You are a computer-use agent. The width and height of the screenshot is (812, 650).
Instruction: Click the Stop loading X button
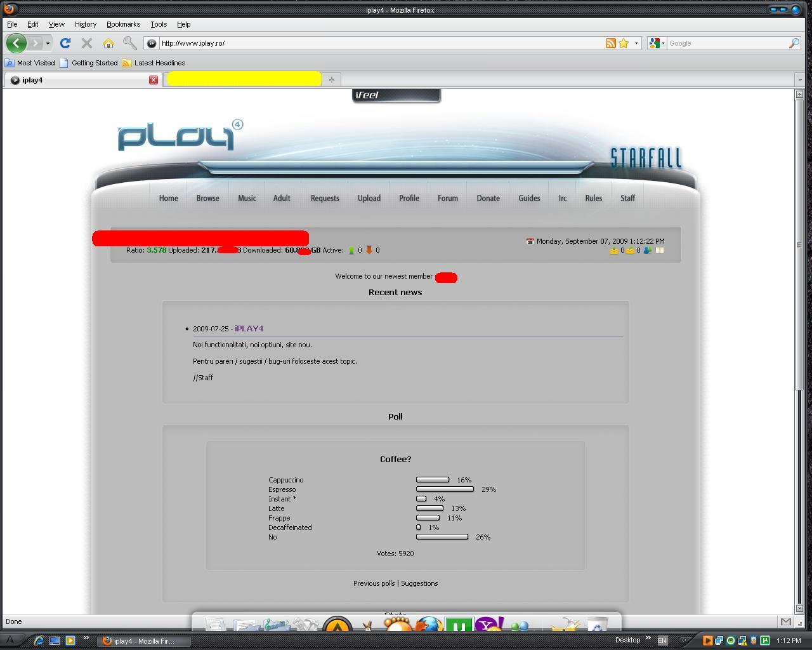87,43
